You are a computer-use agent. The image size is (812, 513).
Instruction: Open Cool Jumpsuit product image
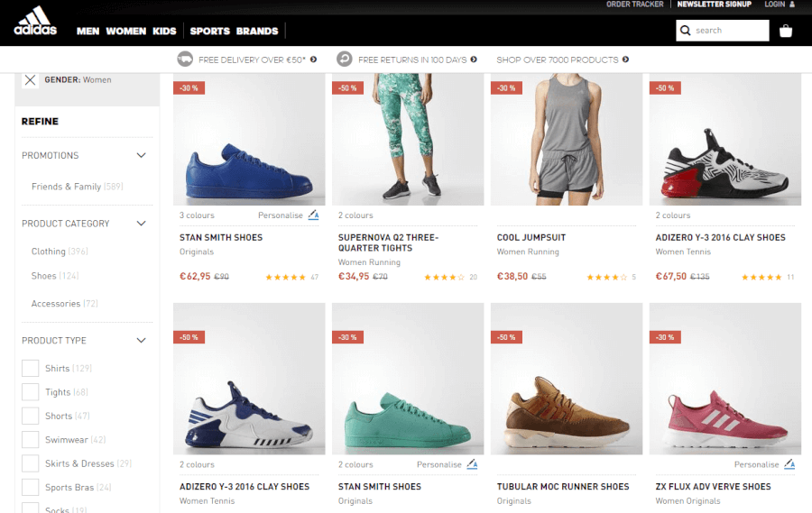pyautogui.click(x=567, y=139)
